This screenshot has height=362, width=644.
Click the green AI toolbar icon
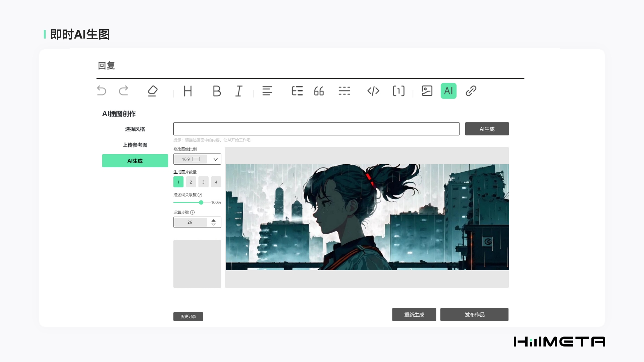pos(448,91)
